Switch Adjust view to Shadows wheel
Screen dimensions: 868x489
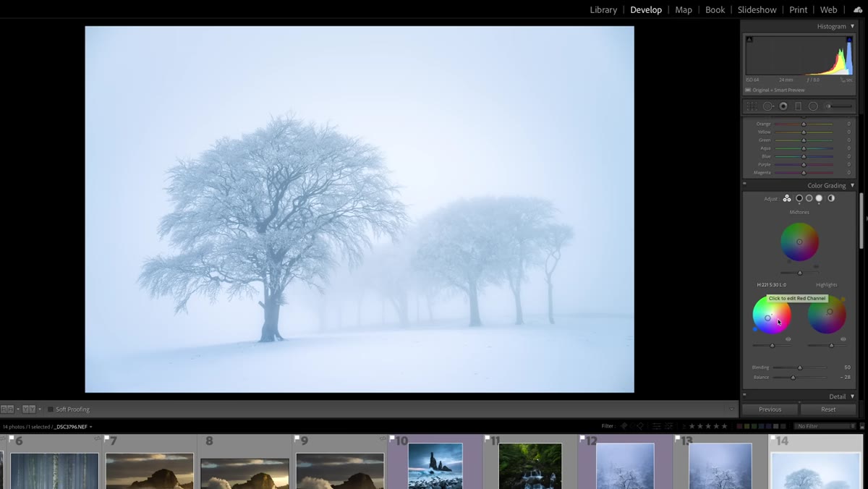click(x=799, y=198)
